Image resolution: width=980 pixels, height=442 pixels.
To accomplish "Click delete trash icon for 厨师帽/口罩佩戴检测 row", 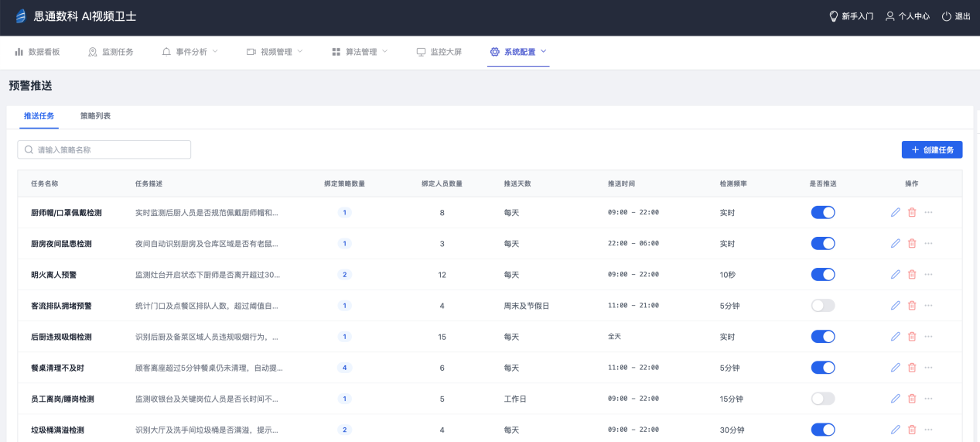I will point(912,212).
